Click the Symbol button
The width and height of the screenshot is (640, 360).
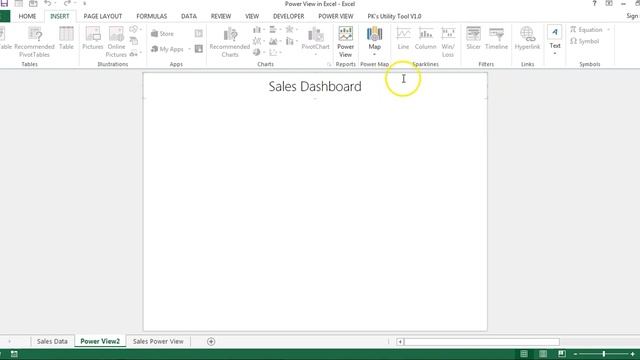[x=584, y=41]
